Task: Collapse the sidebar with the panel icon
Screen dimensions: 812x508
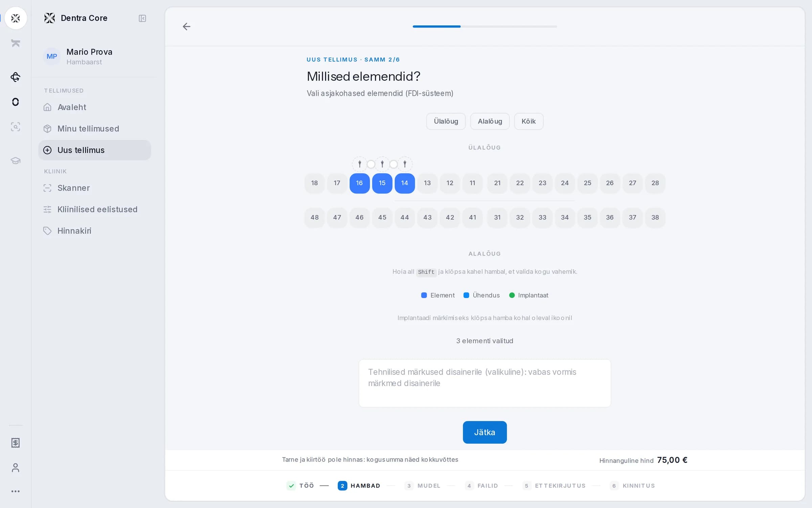Action: click(142, 18)
